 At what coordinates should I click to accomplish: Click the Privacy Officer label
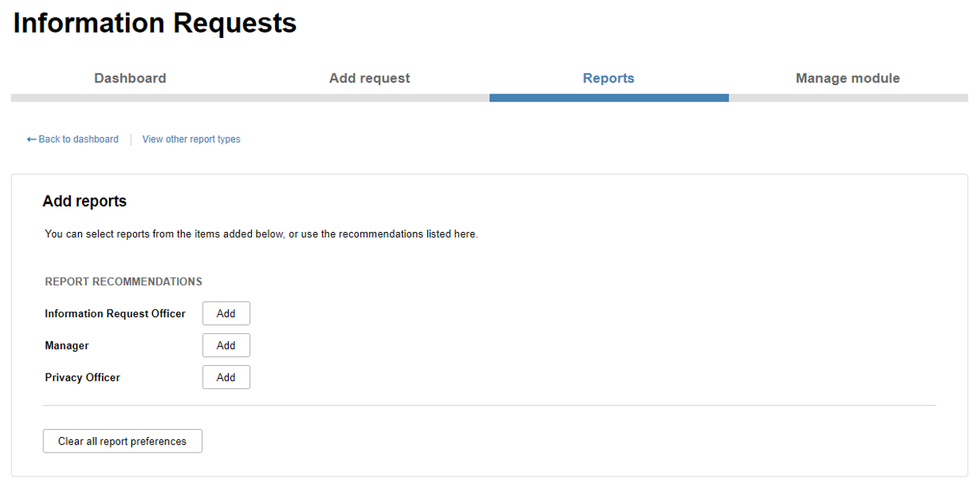(x=83, y=377)
